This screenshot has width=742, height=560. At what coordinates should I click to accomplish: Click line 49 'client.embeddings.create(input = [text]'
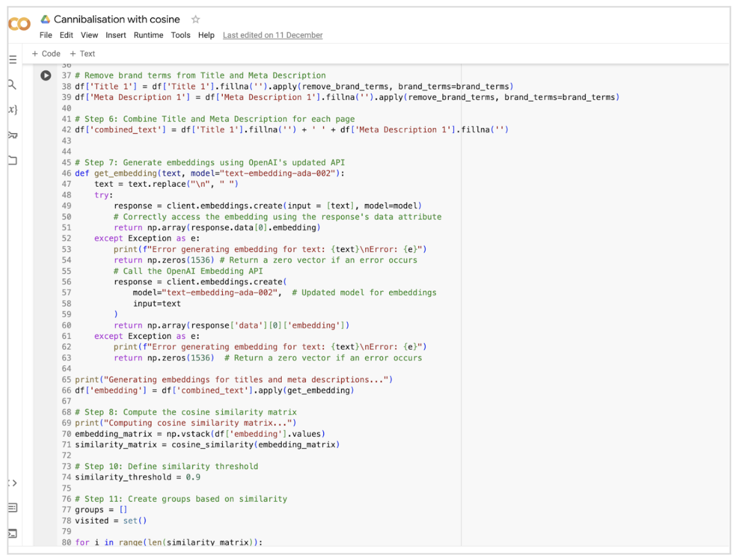click(268, 206)
